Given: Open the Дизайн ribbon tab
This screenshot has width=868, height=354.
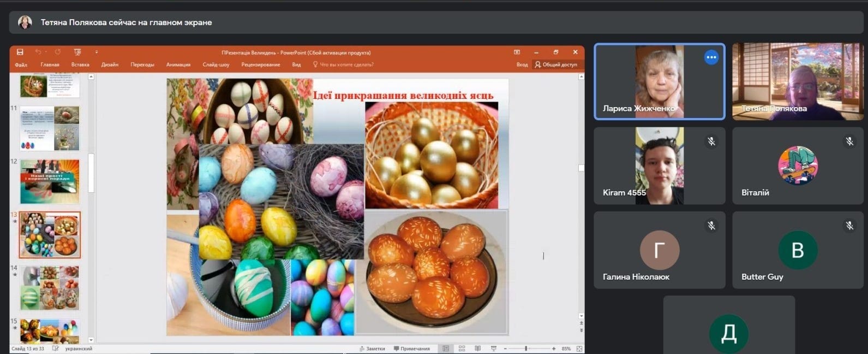Looking at the screenshot, I should [110, 64].
